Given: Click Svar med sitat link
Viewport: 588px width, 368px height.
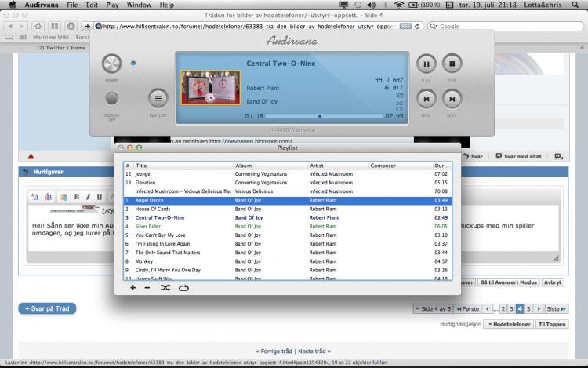Looking at the screenshot, I should (519, 156).
